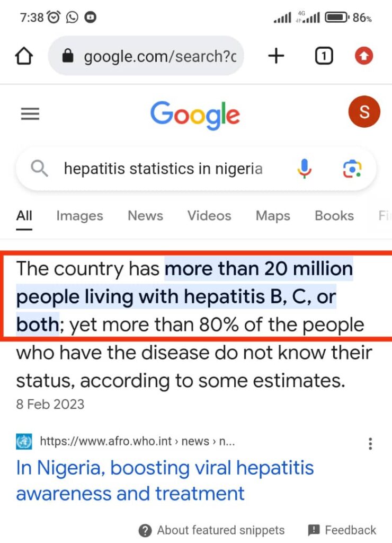Open a new tab with plus icon
392x543 pixels.
[276, 56]
